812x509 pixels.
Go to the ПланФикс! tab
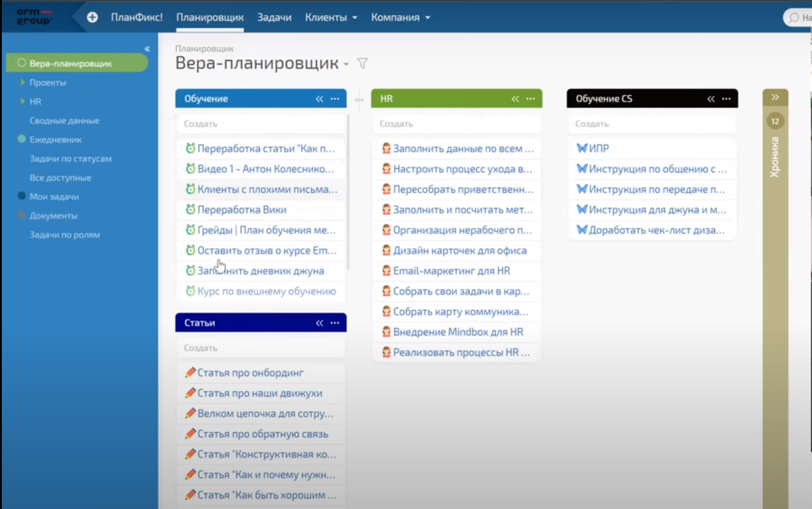(x=137, y=18)
